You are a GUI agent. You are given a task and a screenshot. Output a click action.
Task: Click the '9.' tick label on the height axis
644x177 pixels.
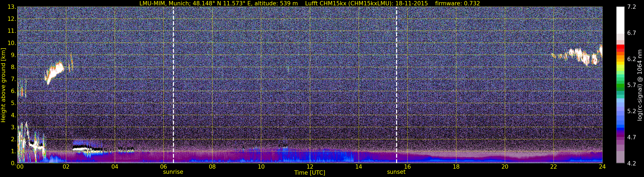click(13, 55)
